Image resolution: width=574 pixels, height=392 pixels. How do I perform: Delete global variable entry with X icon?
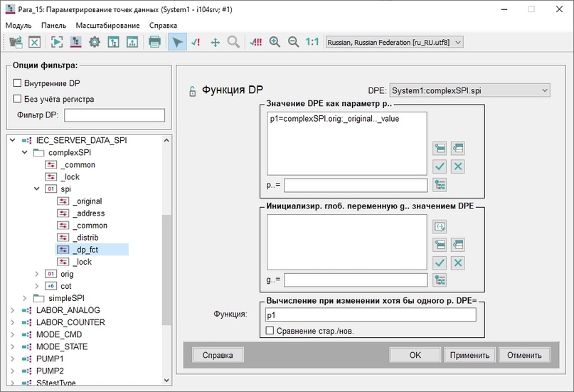coord(457,263)
